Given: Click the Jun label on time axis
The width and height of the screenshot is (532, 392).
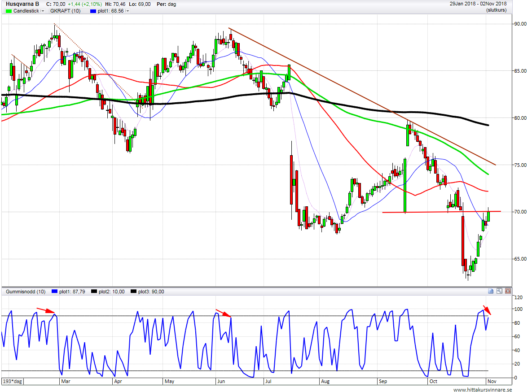Looking at the screenshot, I should (x=221, y=381).
